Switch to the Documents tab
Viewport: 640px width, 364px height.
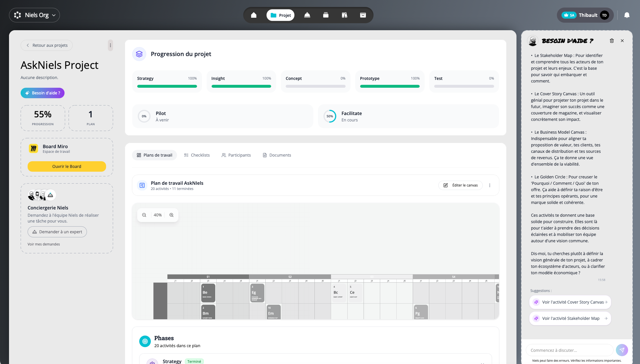276,155
